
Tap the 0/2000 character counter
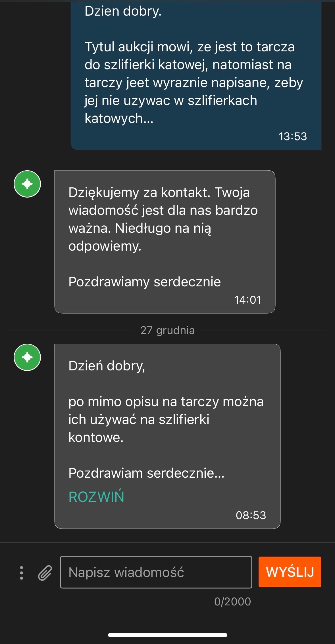[x=232, y=602]
